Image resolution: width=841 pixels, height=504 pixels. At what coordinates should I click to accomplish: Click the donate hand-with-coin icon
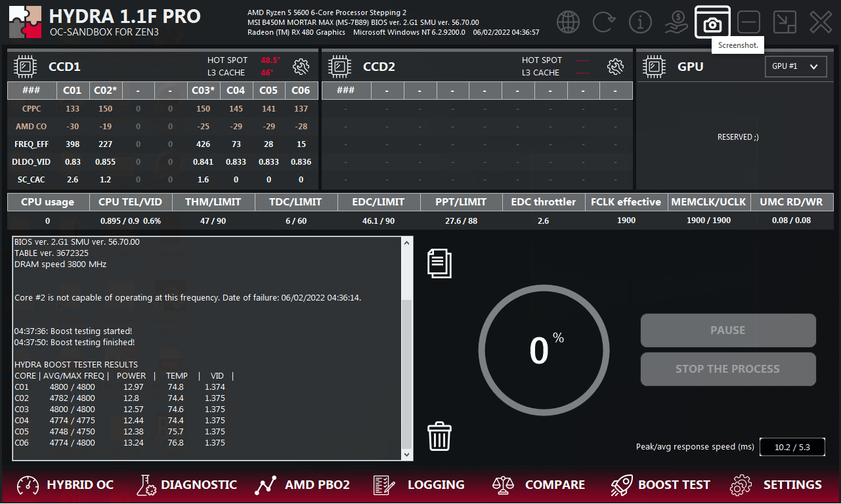coord(676,22)
